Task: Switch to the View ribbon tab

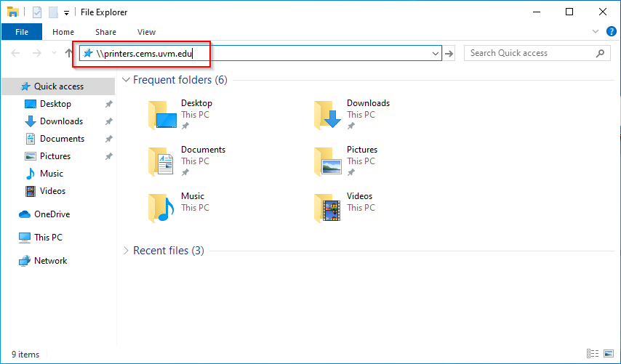Action: (147, 32)
